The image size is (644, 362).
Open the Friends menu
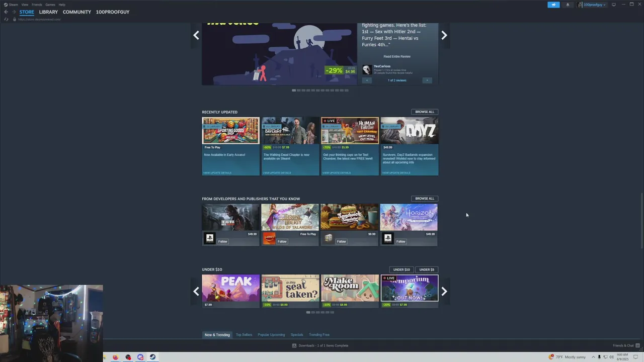pos(37,5)
